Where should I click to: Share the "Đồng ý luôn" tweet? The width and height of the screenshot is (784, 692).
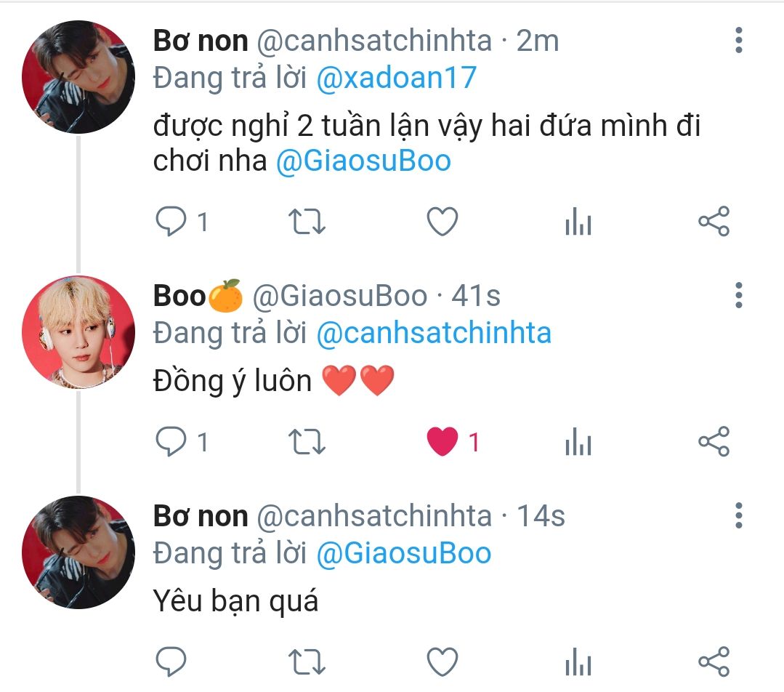(713, 441)
